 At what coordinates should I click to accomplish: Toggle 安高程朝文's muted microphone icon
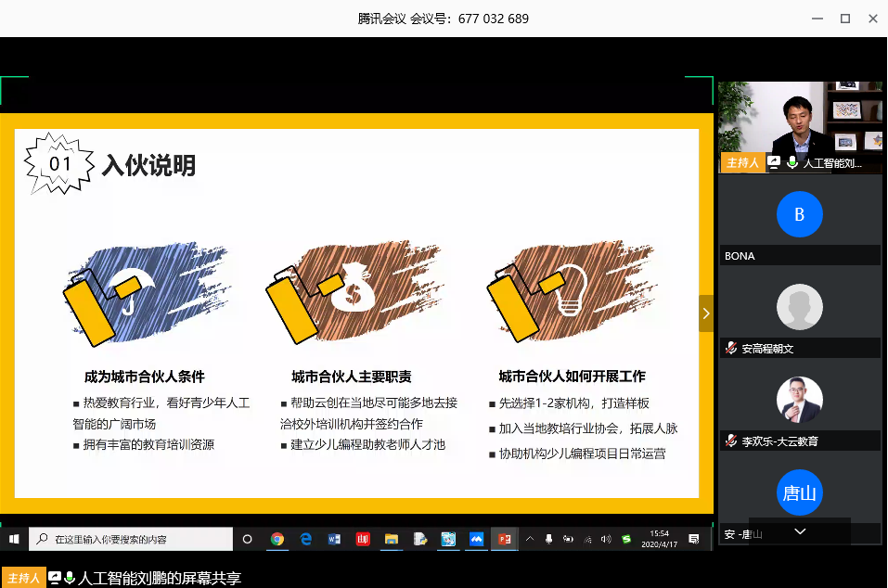coord(731,349)
